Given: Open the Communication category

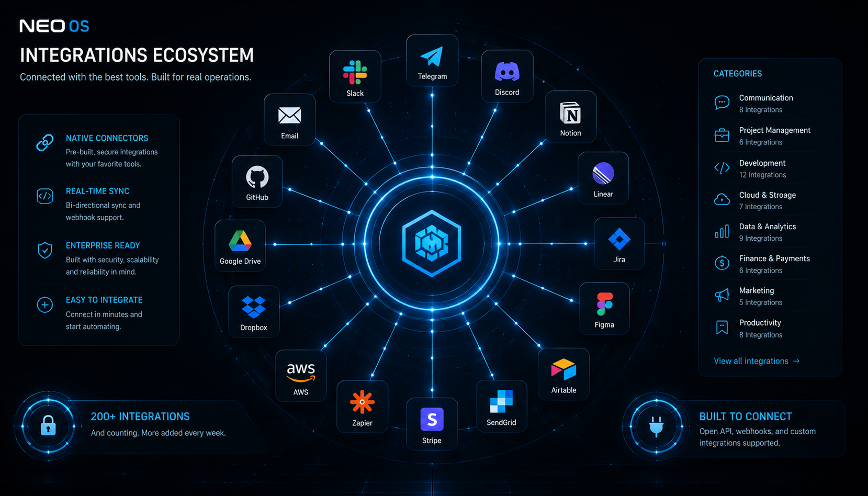Looking at the screenshot, I should (769, 103).
